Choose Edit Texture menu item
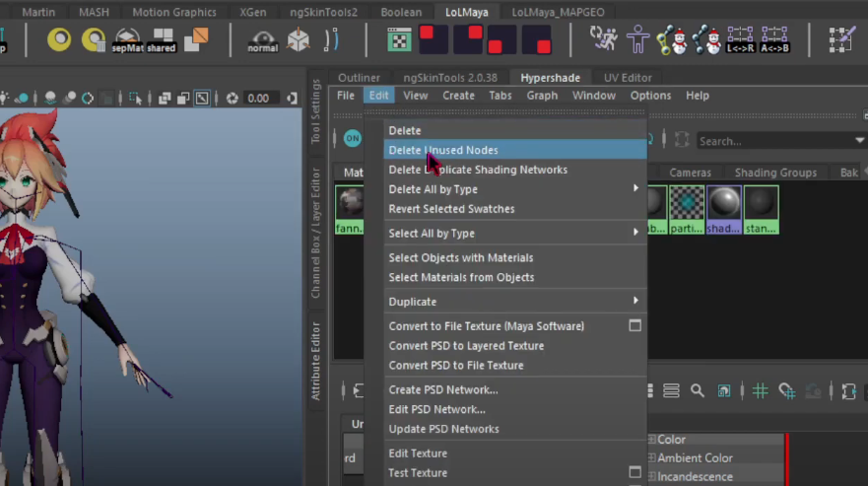Screen dimensions: 868x486 pos(515,453)
